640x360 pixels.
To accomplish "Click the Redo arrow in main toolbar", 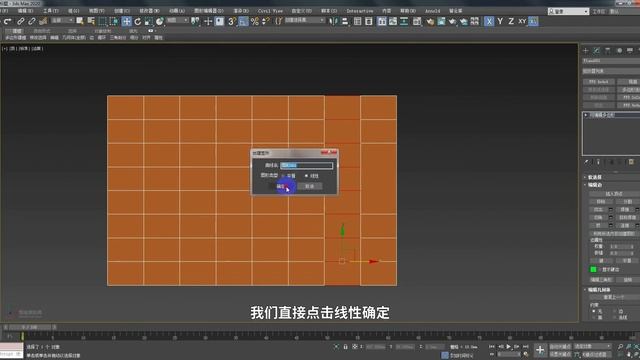I will coord(8,21).
